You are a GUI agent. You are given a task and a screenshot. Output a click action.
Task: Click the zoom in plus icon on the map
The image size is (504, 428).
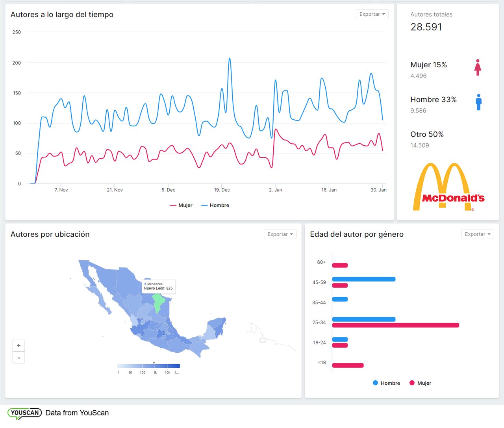[19, 345]
